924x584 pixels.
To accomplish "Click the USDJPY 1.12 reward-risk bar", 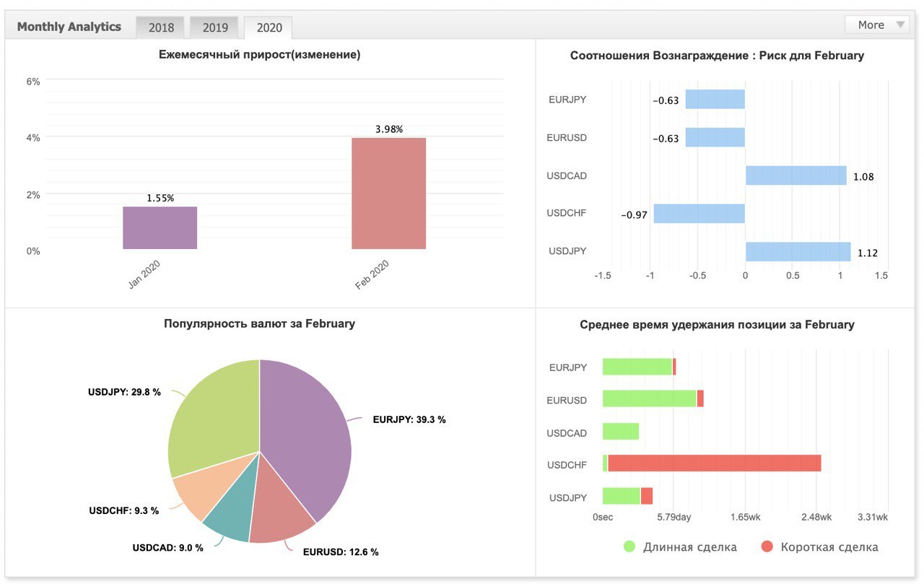I will (x=798, y=252).
